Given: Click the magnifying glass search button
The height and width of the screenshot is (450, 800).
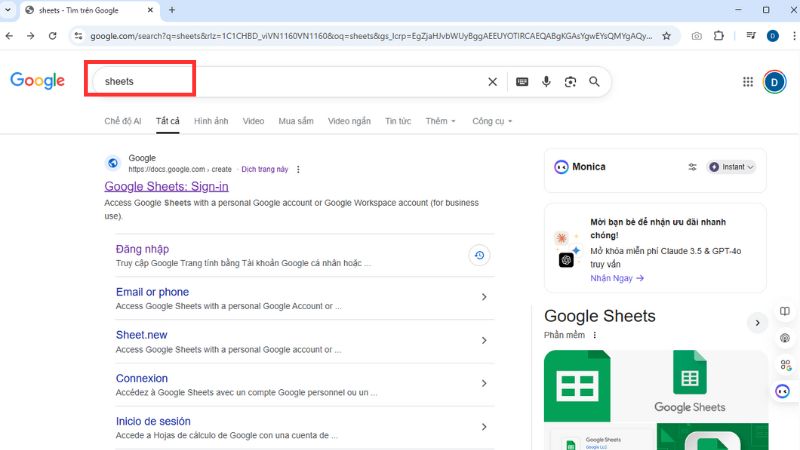Looking at the screenshot, I should pyautogui.click(x=594, y=82).
